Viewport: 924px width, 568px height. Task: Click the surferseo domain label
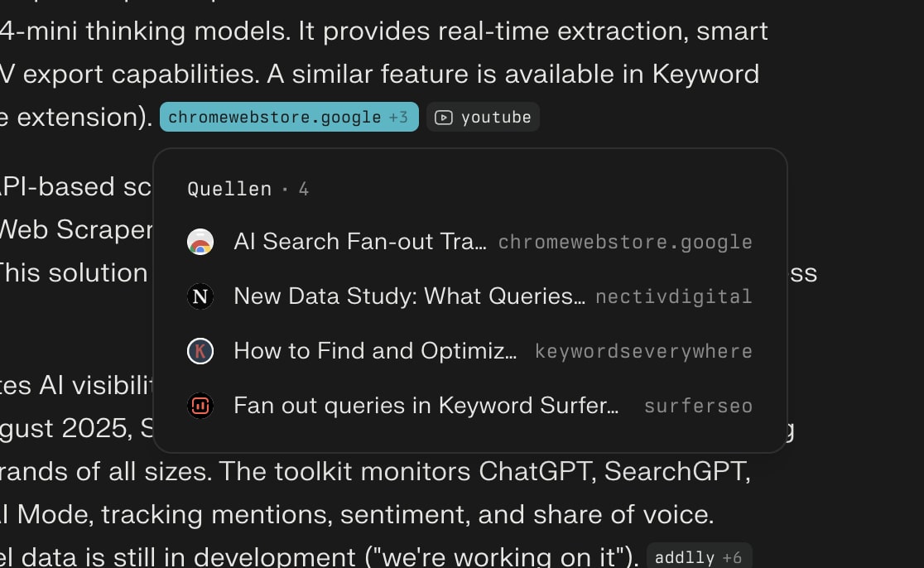pos(698,407)
